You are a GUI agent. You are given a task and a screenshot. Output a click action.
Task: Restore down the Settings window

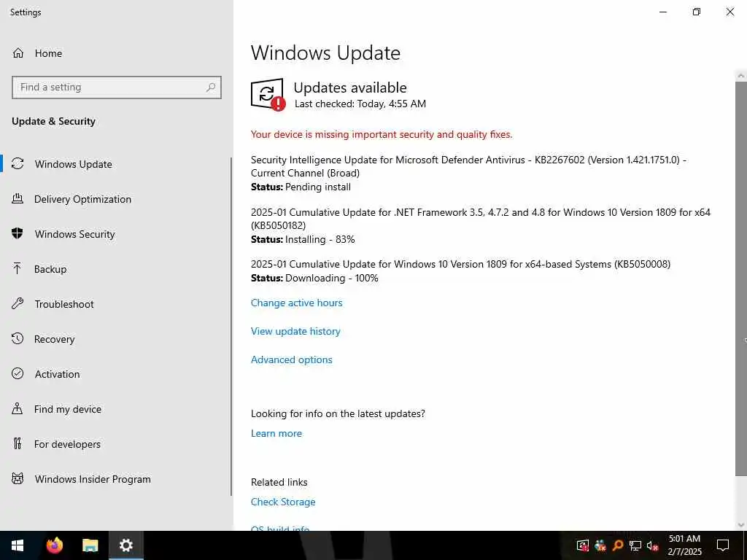click(697, 12)
